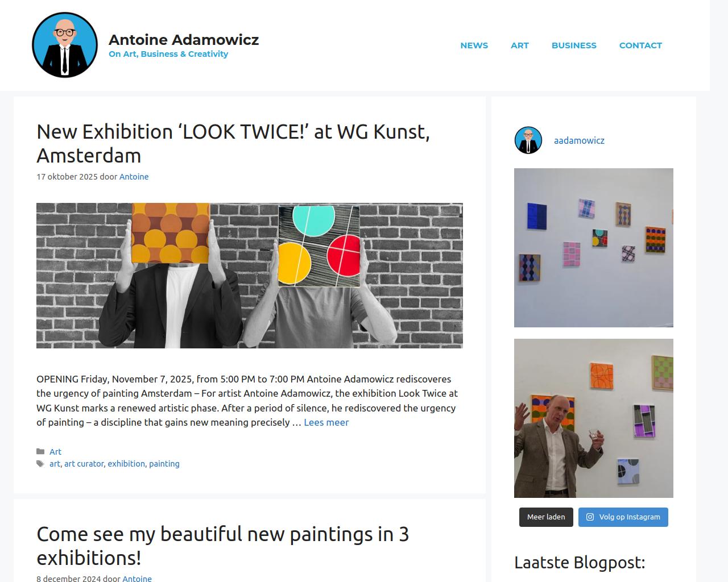Open the 'LOOK TWICE!' exhibition post title
728x582 pixels.
(233, 143)
